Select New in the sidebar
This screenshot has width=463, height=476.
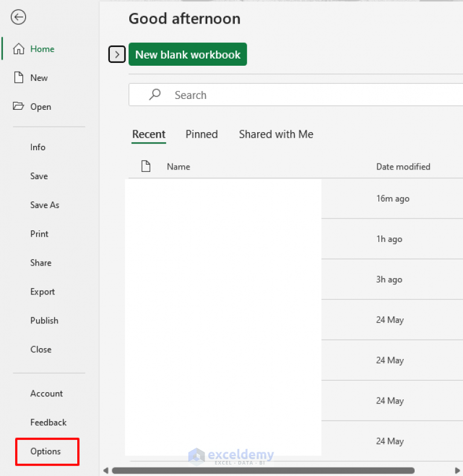tap(39, 78)
